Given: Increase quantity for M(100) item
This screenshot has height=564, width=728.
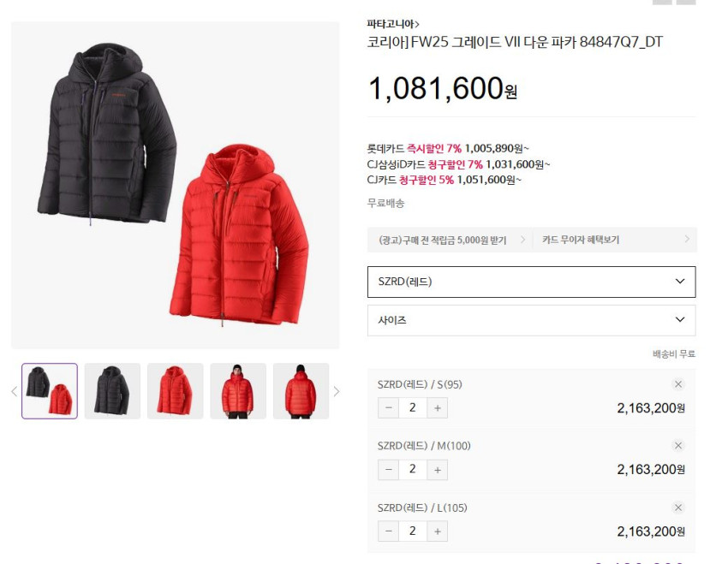Looking at the screenshot, I should click(x=438, y=470).
